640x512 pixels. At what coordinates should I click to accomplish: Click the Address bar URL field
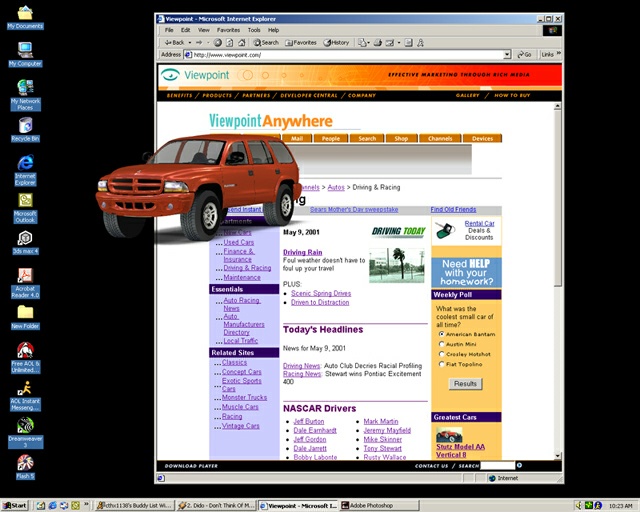347,54
